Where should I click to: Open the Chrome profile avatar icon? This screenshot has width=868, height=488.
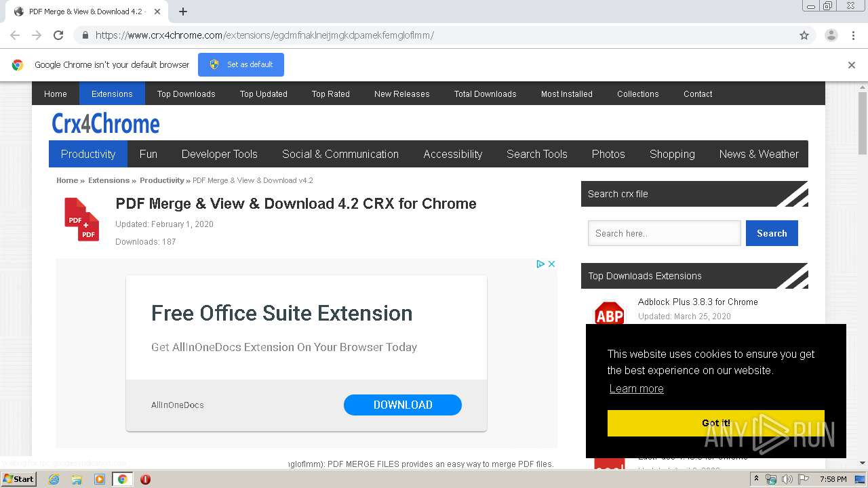[831, 35]
